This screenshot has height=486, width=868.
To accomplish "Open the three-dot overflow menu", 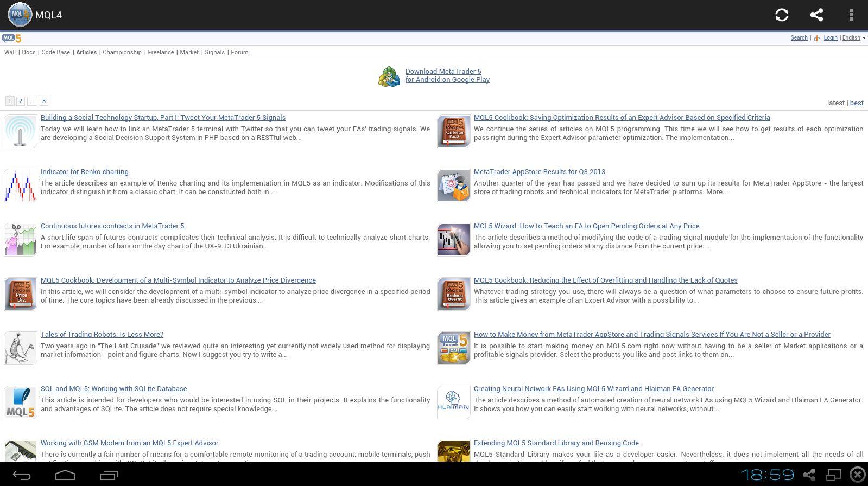I will tap(851, 15).
